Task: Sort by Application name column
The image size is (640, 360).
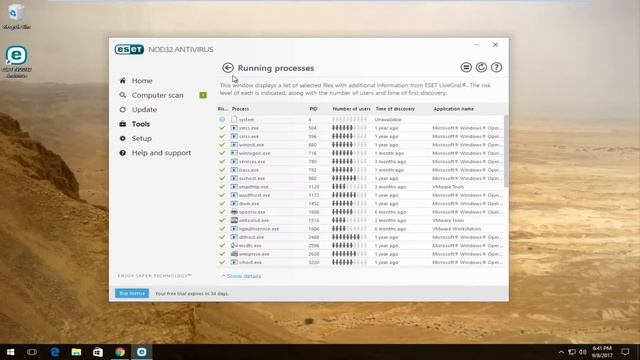Action: pyautogui.click(x=453, y=109)
